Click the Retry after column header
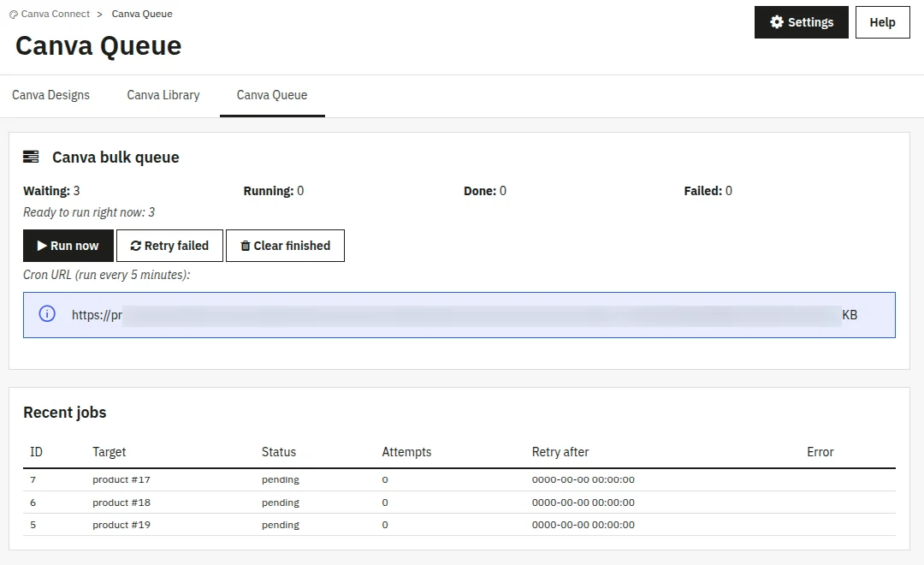 (560, 452)
